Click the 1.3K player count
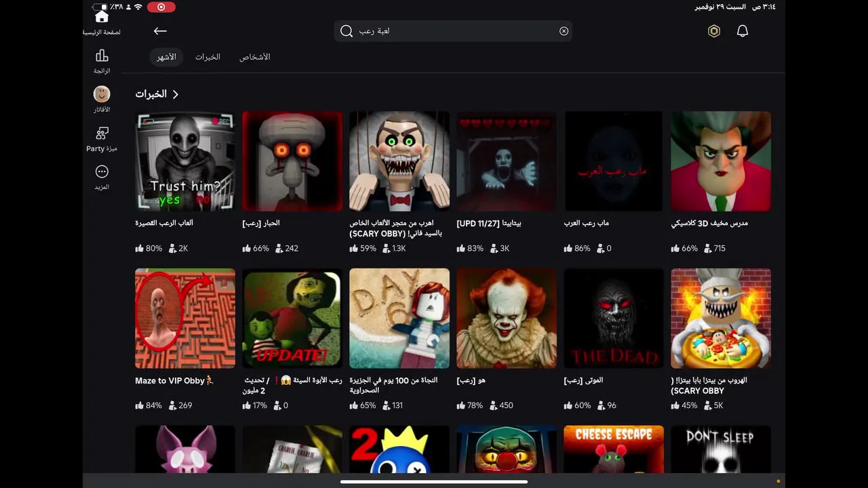Viewport: 868px width, 488px height. 394,248
